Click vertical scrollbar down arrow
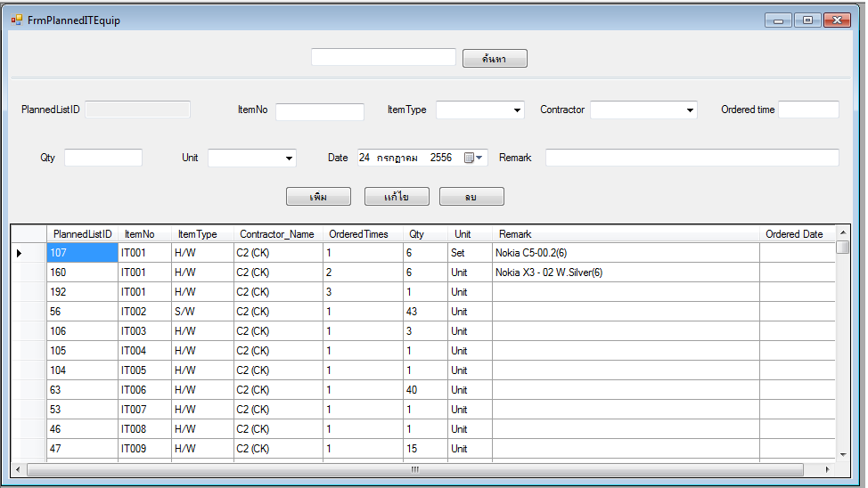 tap(842, 455)
